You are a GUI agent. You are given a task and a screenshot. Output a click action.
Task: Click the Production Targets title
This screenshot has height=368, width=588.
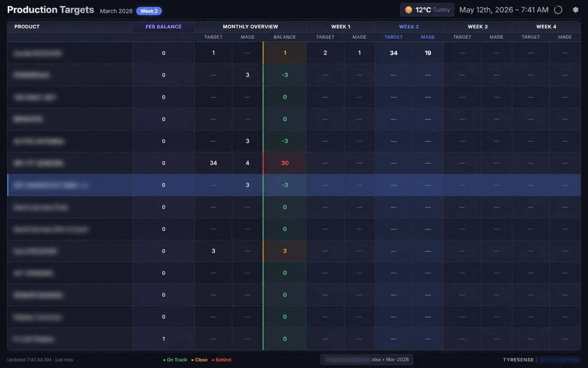pyautogui.click(x=50, y=10)
